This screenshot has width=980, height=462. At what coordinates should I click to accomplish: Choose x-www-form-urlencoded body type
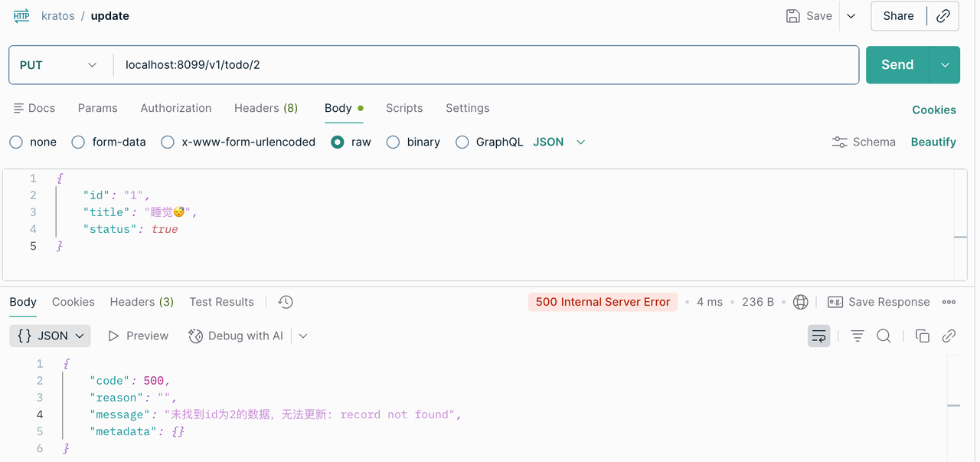tap(168, 142)
